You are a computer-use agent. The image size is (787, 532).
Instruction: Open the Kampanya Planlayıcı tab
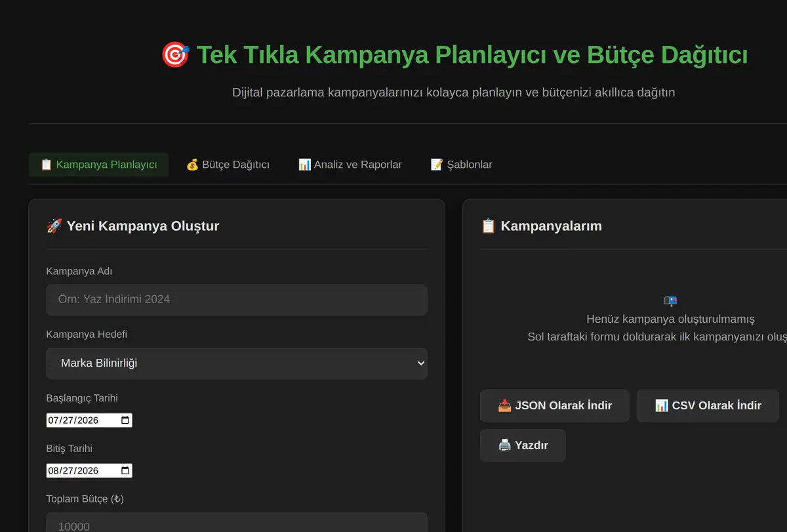click(x=98, y=165)
